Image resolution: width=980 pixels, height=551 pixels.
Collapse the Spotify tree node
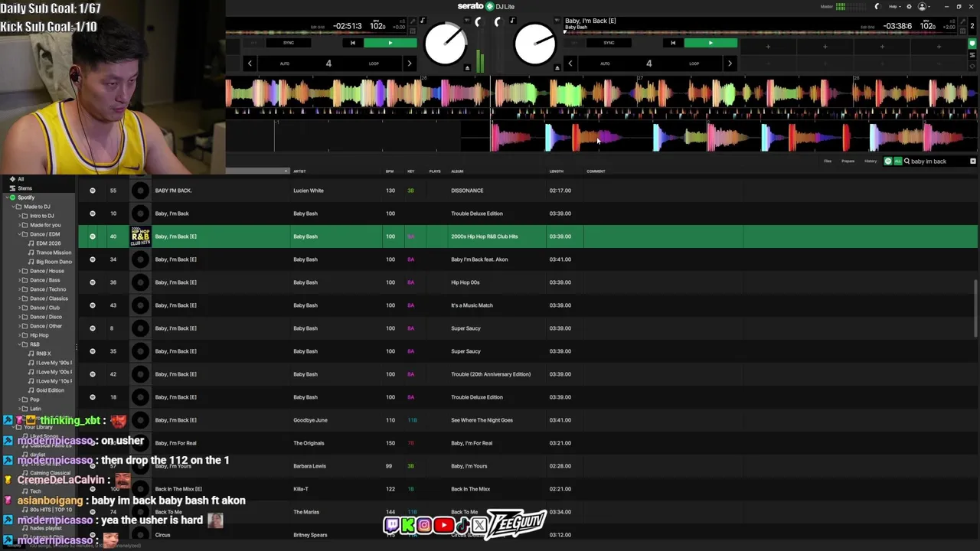point(5,197)
